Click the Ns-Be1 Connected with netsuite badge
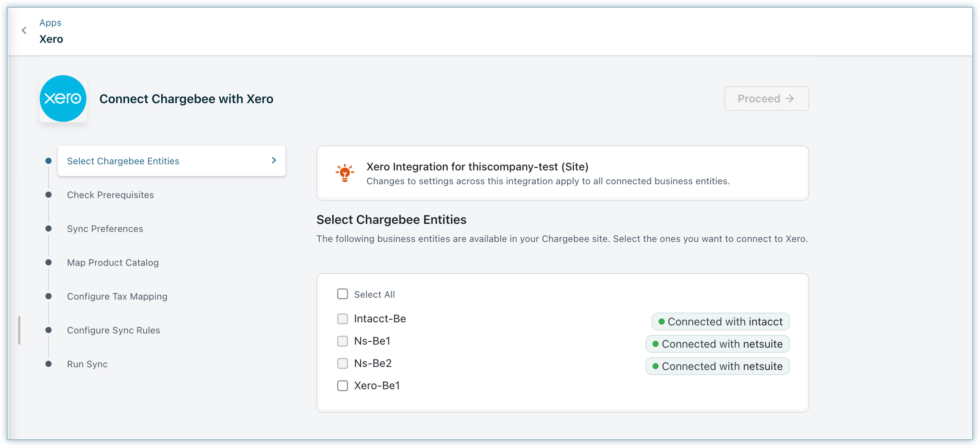Viewport: 980px width, 447px height. 717,344
